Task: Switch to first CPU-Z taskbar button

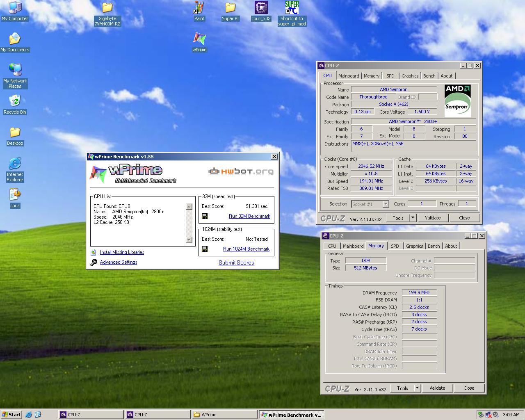Action: pos(91,415)
